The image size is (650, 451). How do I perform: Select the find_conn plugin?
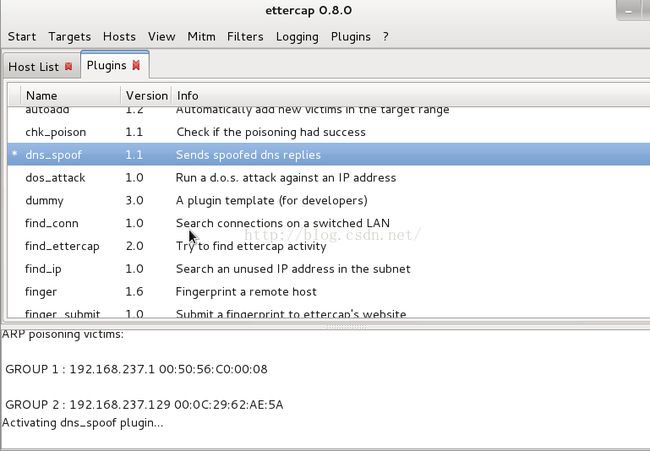(328, 223)
